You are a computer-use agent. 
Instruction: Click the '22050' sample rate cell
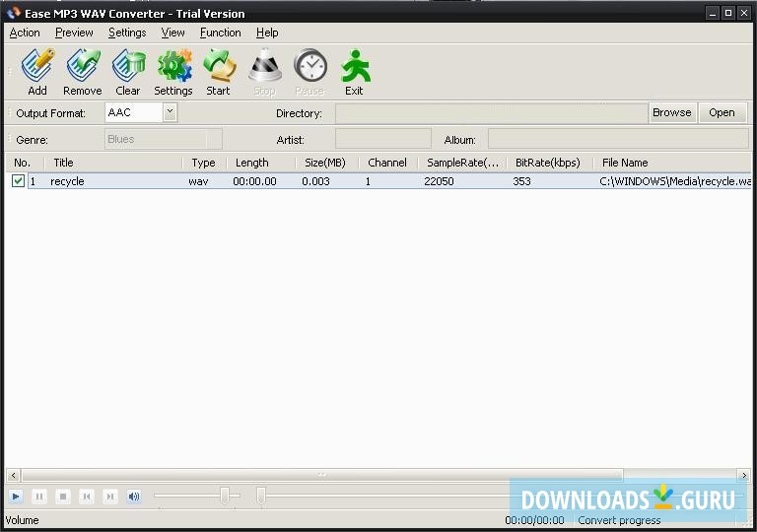[439, 181]
